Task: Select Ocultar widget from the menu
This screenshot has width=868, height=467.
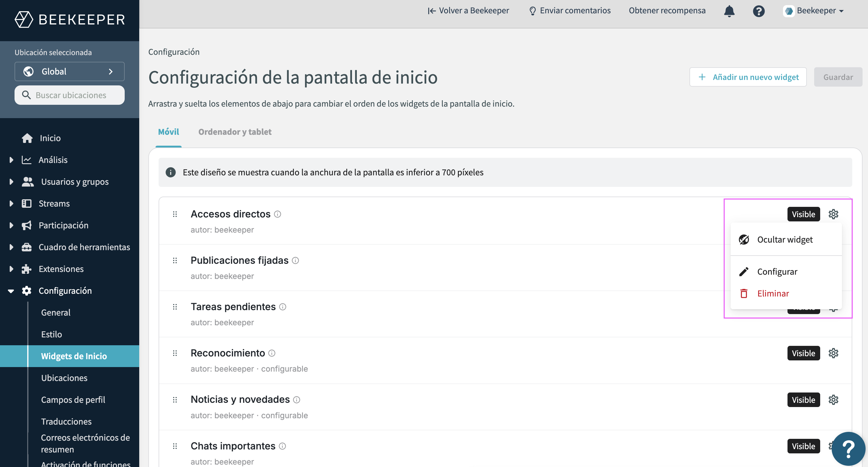Action: click(786, 239)
